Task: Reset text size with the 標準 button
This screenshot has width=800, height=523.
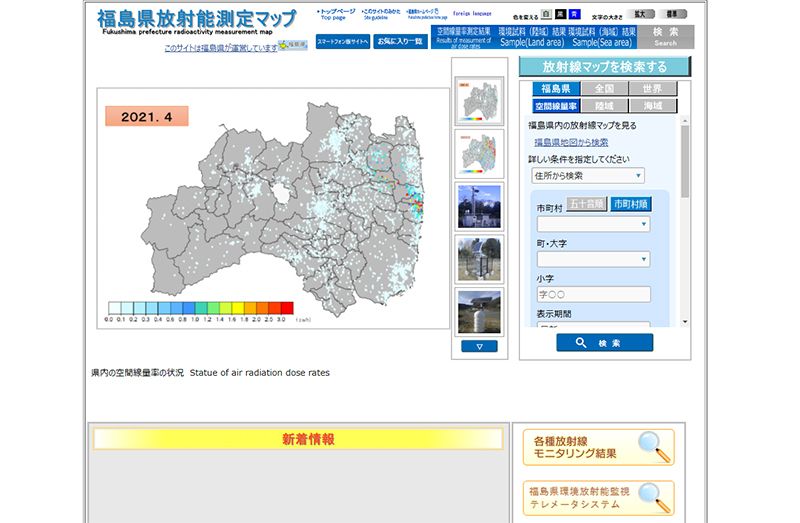Action: pos(673,14)
